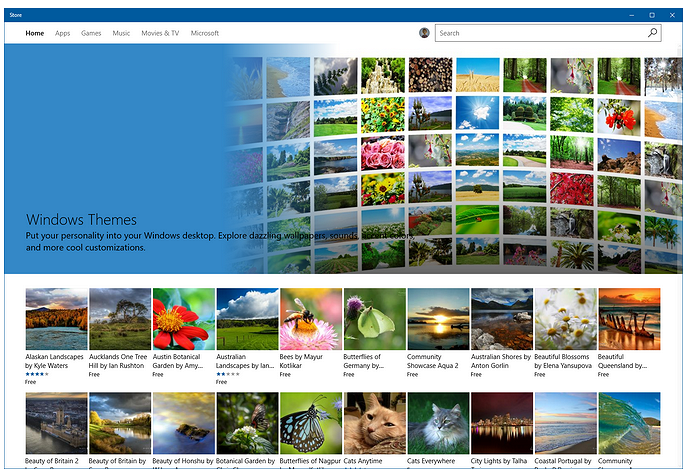Open Bees by Mayur Kotlikar thumbnail
The height and width of the screenshot is (475, 689).
pos(311,319)
